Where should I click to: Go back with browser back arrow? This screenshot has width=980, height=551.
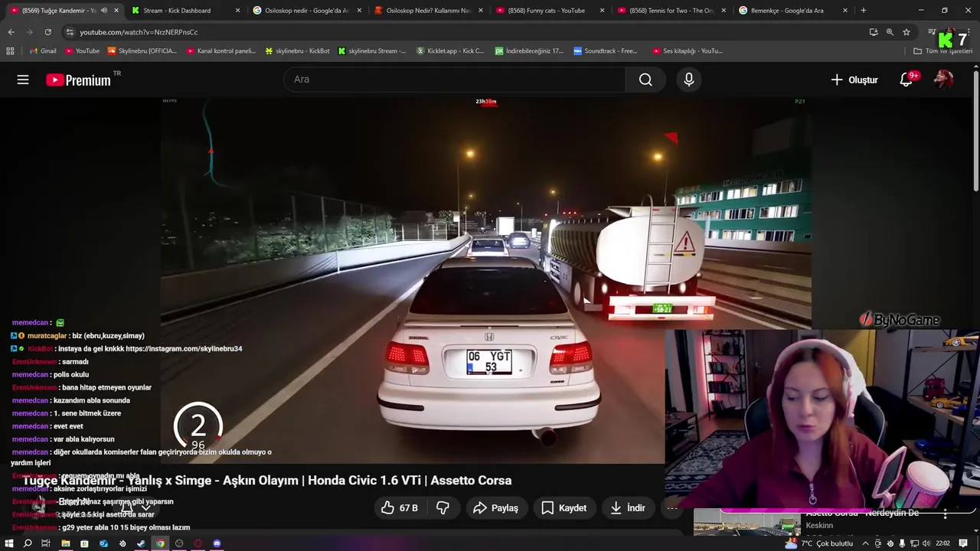pos(11,32)
